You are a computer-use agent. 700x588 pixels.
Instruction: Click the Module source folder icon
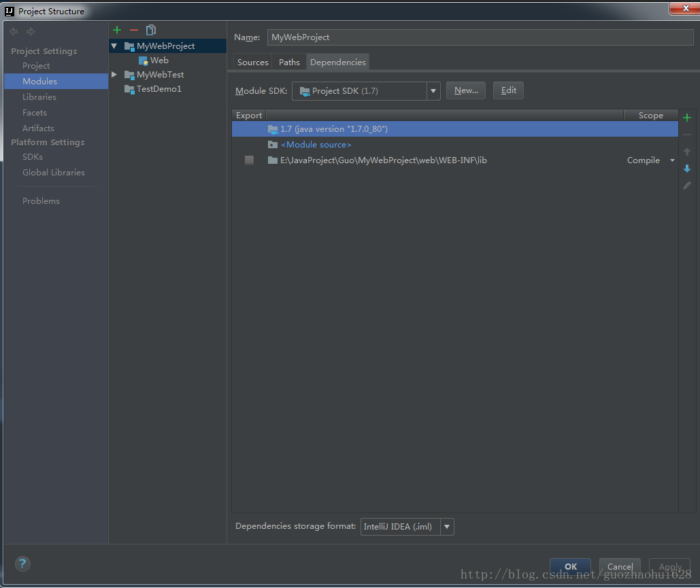[x=273, y=145]
